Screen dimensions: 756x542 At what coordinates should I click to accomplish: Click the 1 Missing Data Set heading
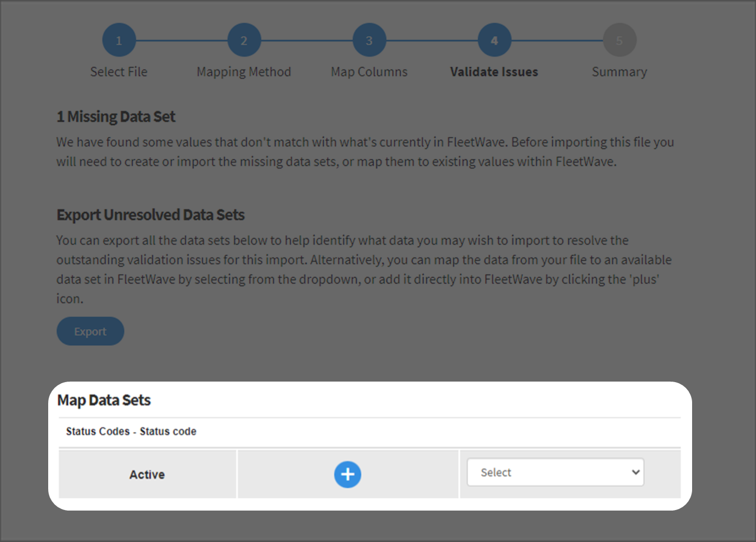coord(116,117)
